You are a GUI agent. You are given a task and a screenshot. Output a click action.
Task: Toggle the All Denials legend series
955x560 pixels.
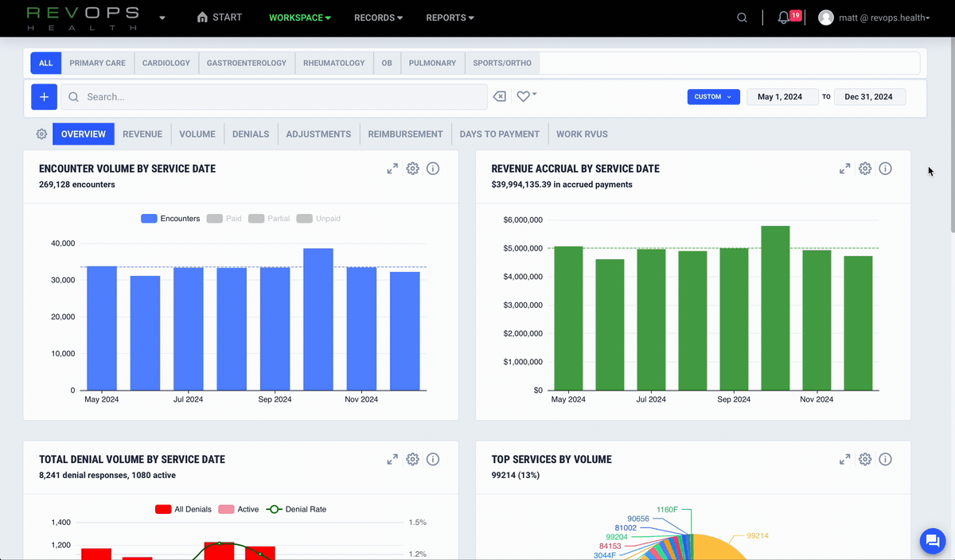click(x=183, y=509)
